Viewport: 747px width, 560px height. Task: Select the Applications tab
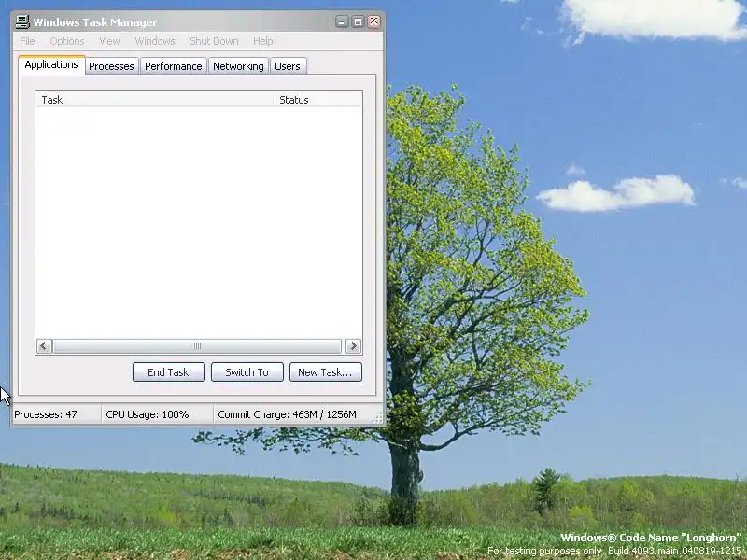pos(51,64)
